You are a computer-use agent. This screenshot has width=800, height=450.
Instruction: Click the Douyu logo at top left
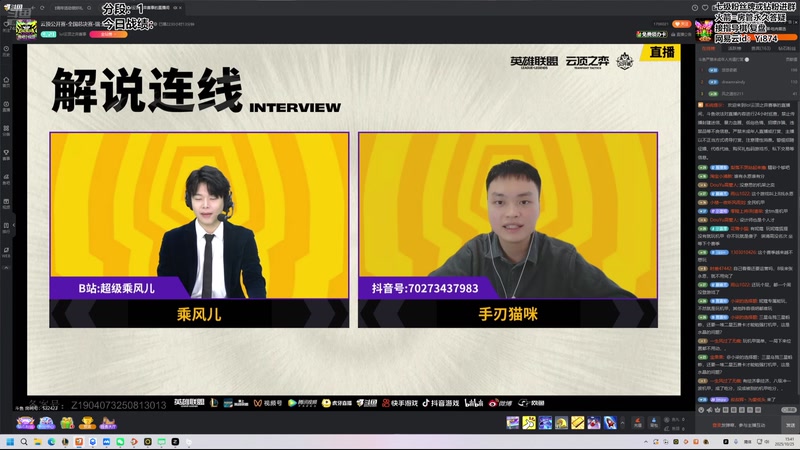(x=14, y=7)
